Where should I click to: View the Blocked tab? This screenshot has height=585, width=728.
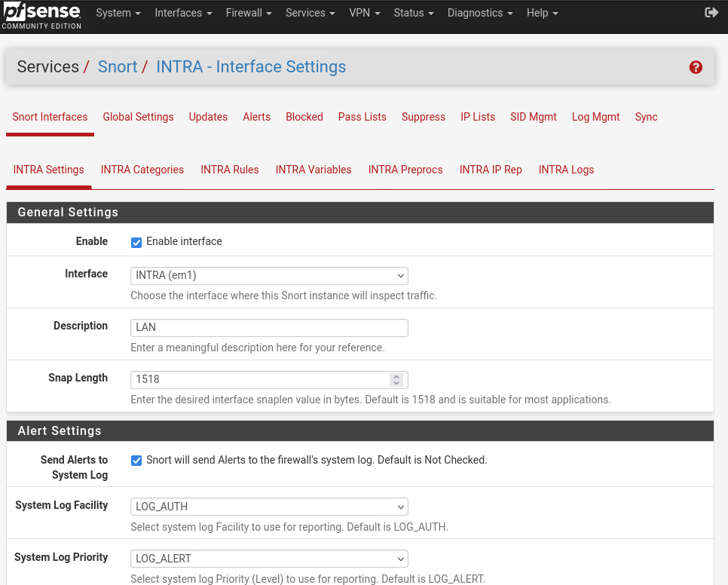[x=304, y=117]
